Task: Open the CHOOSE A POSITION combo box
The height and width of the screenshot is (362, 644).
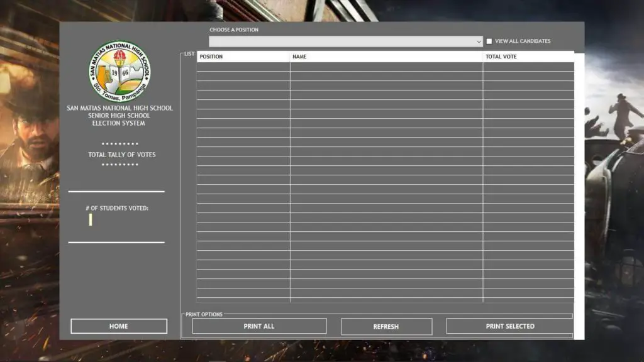Action: click(346, 41)
